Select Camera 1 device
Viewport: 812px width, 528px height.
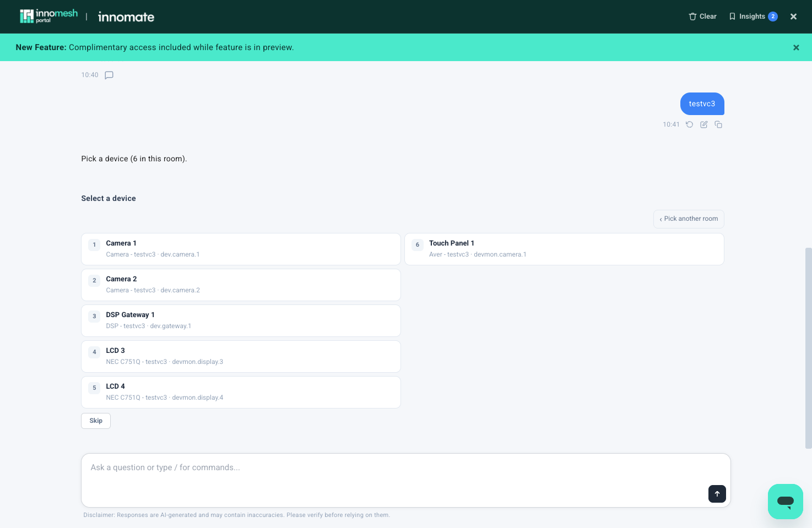[241, 249]
